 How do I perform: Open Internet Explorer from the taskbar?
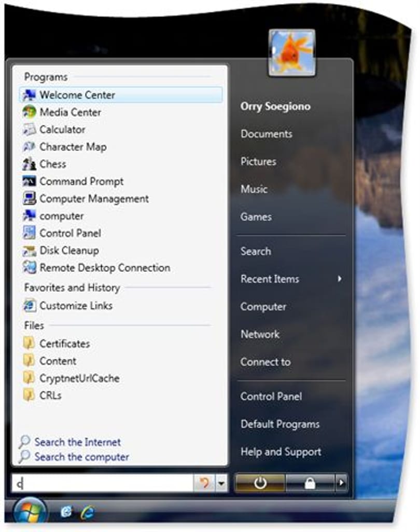pos(87,512)
